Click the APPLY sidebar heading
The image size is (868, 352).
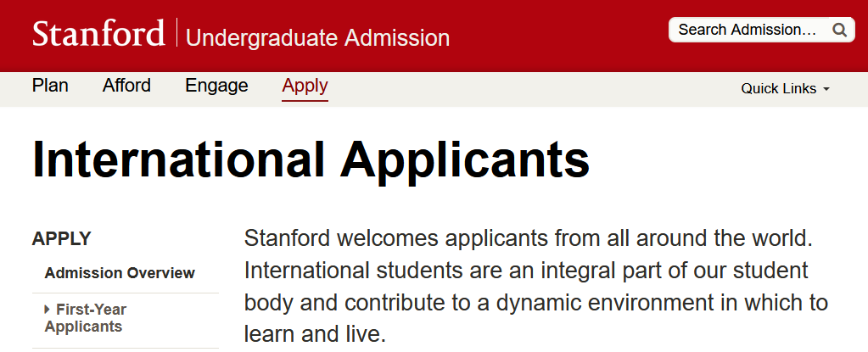pyautogui.click(x=61, y=239)
